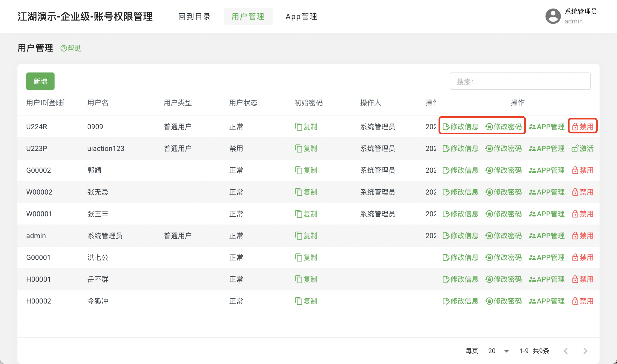Go to previous page arrow
The height and width of the screenshot is (364, 617).
pos(566,351)
